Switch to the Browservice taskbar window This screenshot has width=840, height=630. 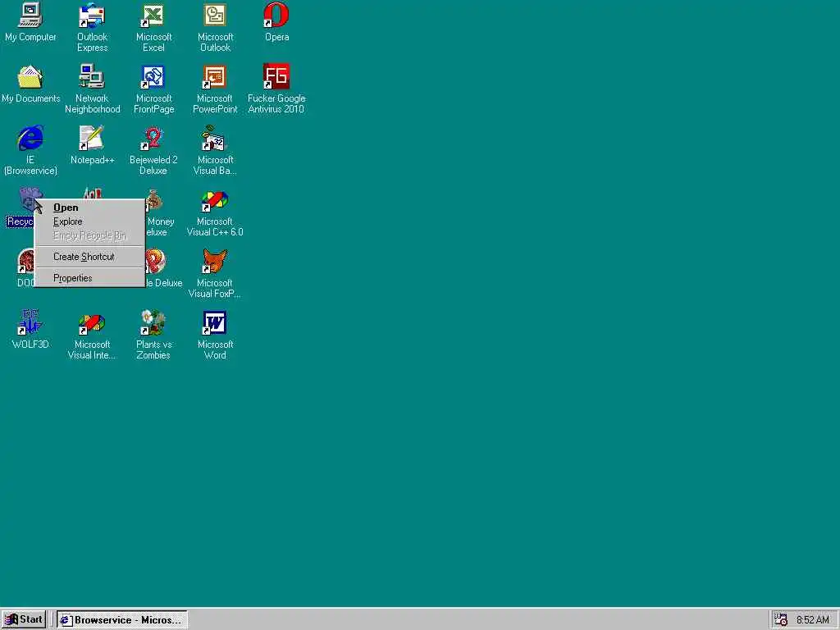tap(122, 620)
